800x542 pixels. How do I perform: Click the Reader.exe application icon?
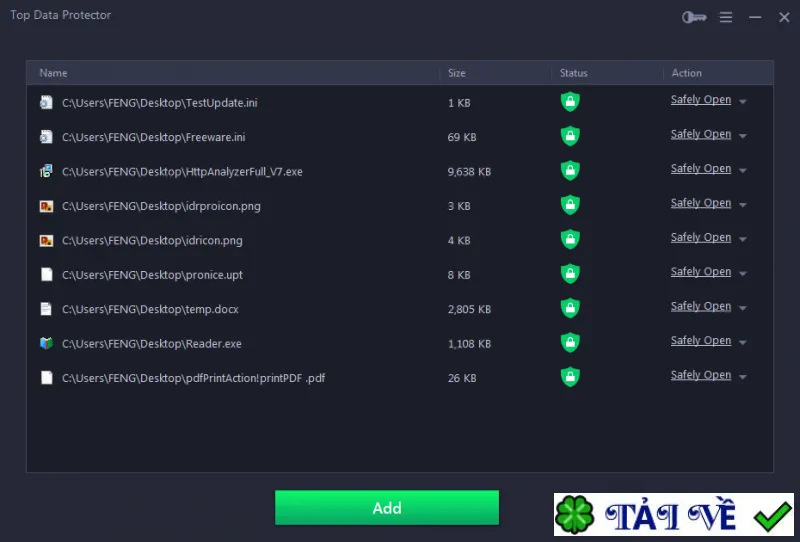[46, 343]
